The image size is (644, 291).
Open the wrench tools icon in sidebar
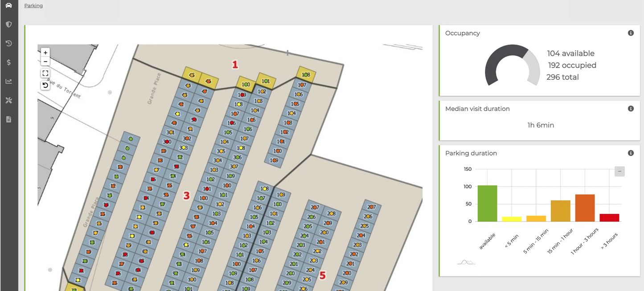tap(8, 100)
